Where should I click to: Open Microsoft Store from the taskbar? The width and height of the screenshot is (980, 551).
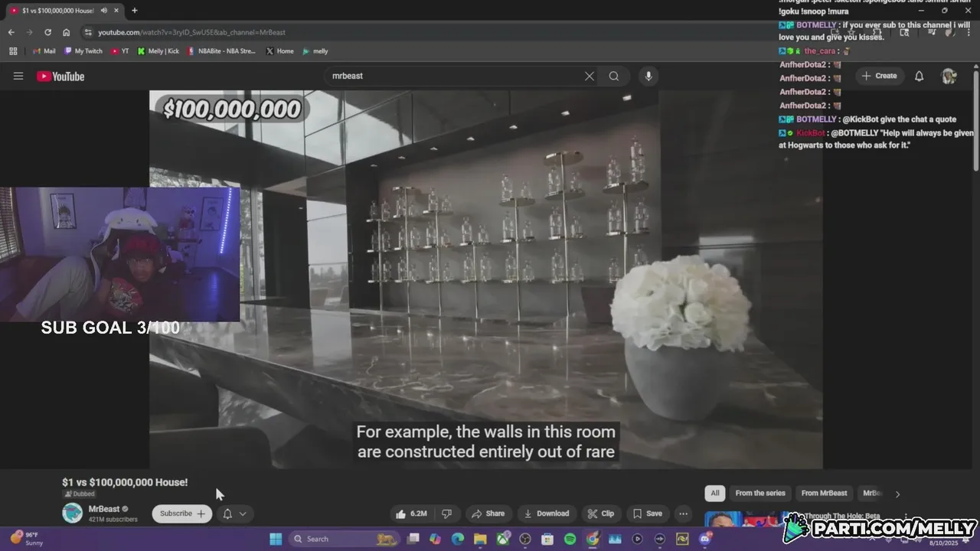point(547,539)
